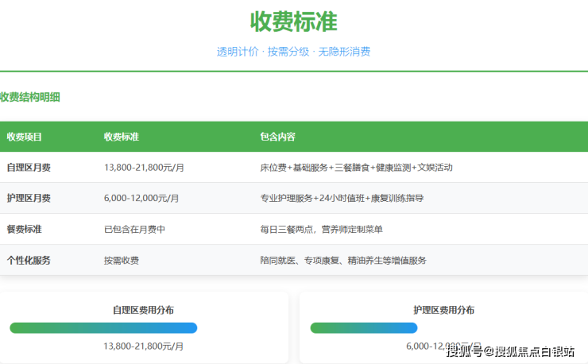Select the 收费标准 column header in table

[x=121, y=137]
